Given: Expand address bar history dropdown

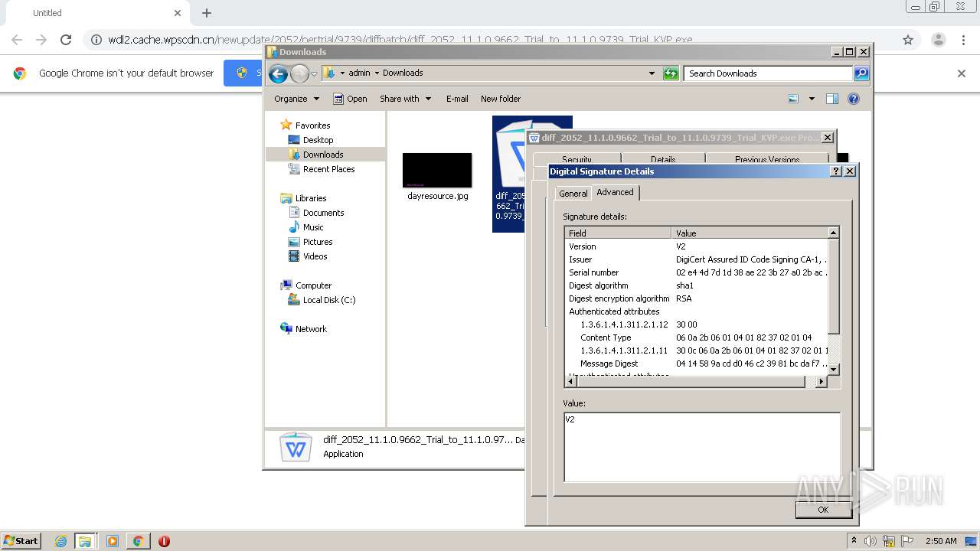Looking at the screenshot, I should pos(652,73).
